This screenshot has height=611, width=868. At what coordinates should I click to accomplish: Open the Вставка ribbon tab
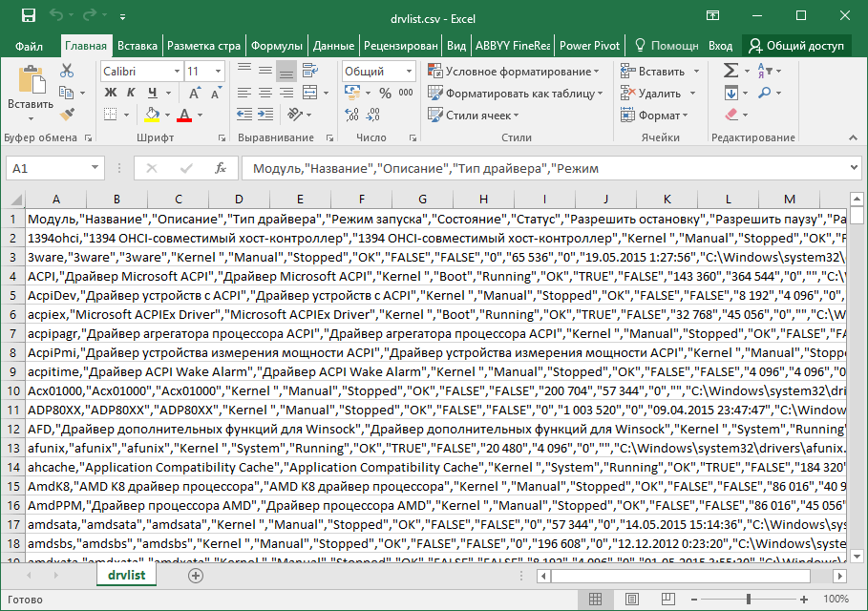click(138, 46)
